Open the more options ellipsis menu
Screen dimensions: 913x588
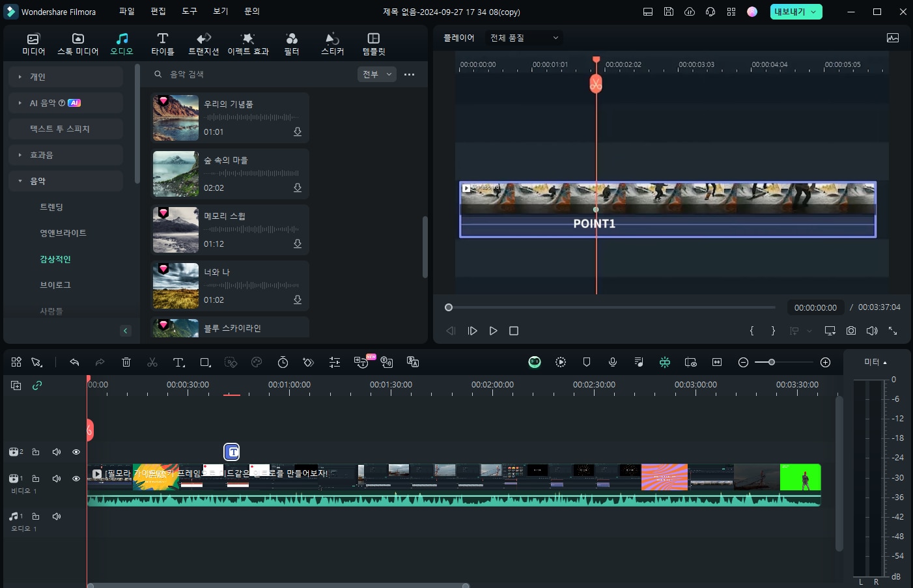pos(409,74)
